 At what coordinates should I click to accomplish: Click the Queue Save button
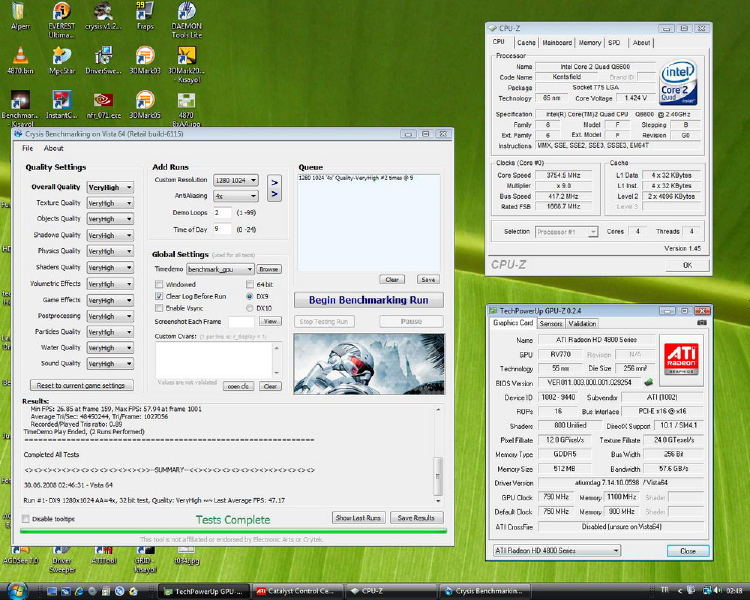pos(428,279)
